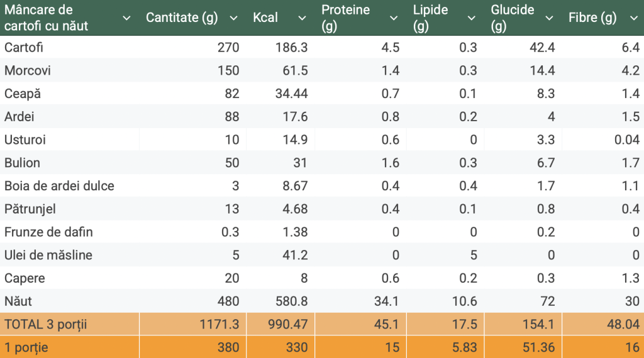Image resolution: width=644 pixels, height=358 pixels.
Task: Click the TOTAL 3 porții row label
Action: point(45,324)
